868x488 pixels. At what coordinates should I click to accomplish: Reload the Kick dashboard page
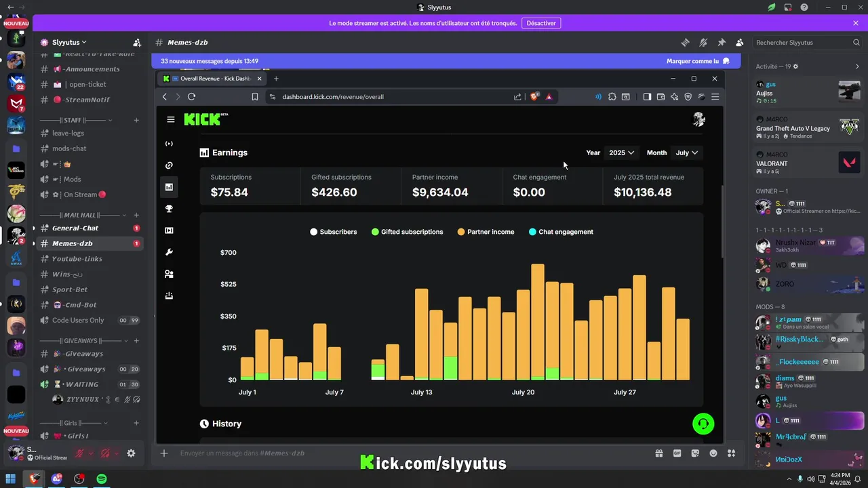click(191, 97)
